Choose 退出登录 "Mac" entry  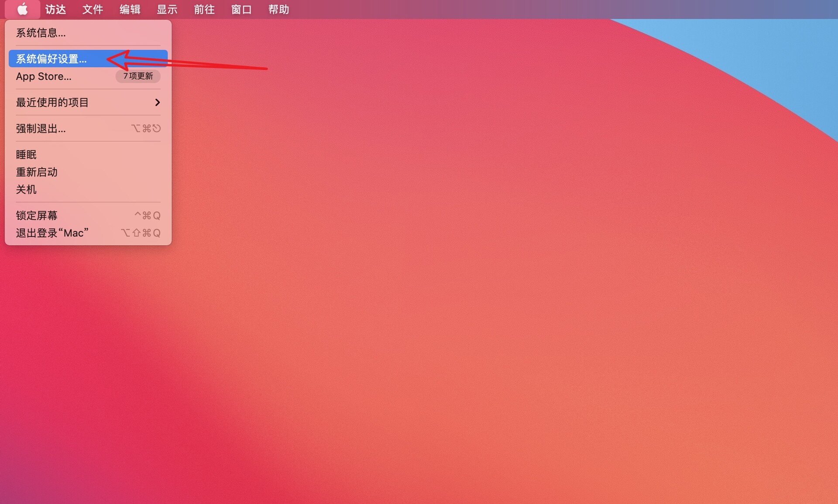tap(52, 233)
